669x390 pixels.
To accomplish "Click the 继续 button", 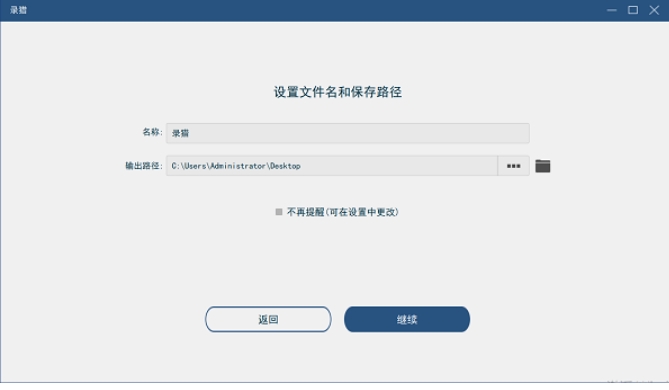I will coord(407,319).
